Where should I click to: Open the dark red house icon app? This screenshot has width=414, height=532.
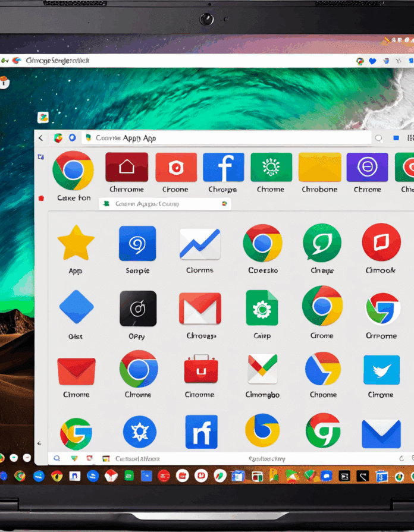click(127, 167)
